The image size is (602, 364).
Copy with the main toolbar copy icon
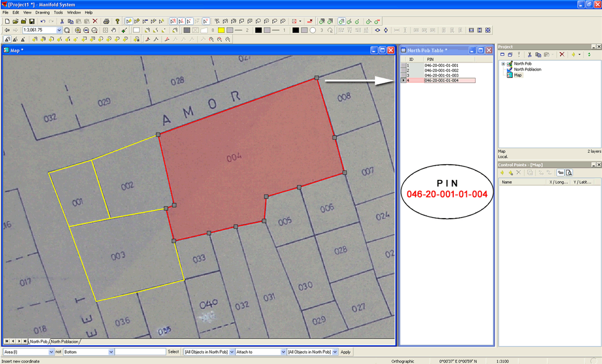tap(71, 22)
